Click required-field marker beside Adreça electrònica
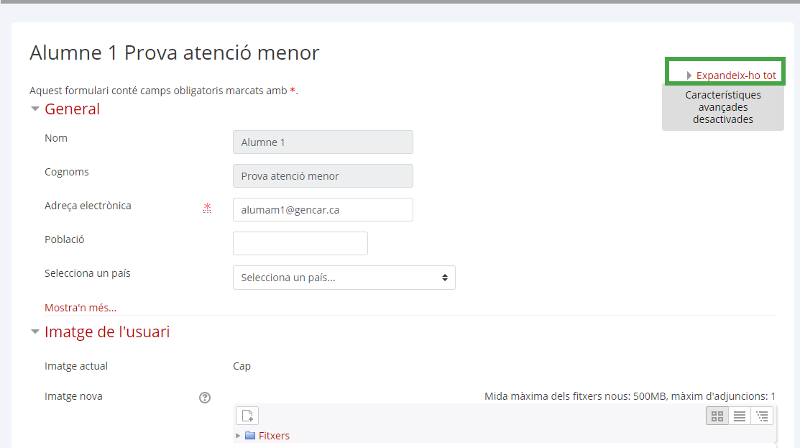Viewport: 800px width, 448px height. click(x=207, y=208)
